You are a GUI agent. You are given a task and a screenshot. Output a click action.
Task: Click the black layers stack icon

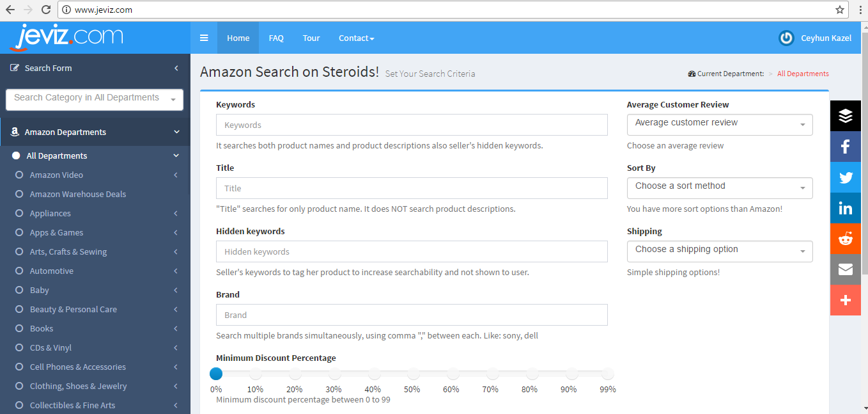point(845,116)
